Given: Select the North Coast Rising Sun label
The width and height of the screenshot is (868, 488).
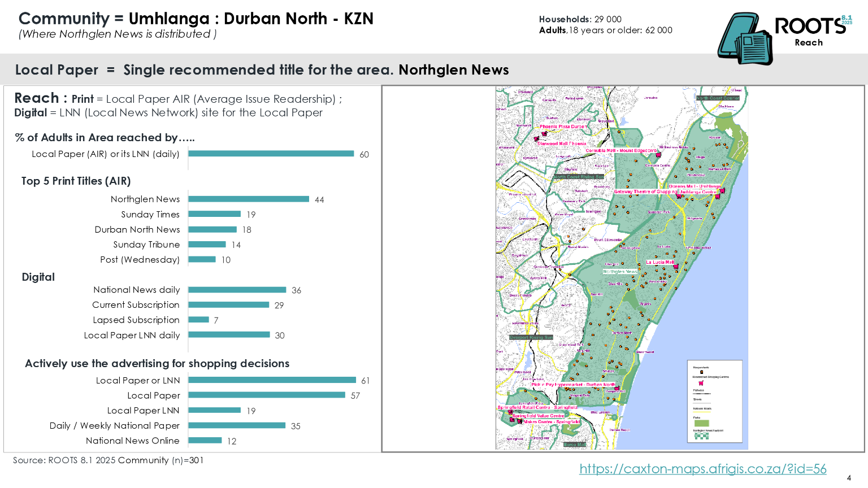Looking at the screenshot, I should point(578,177).
